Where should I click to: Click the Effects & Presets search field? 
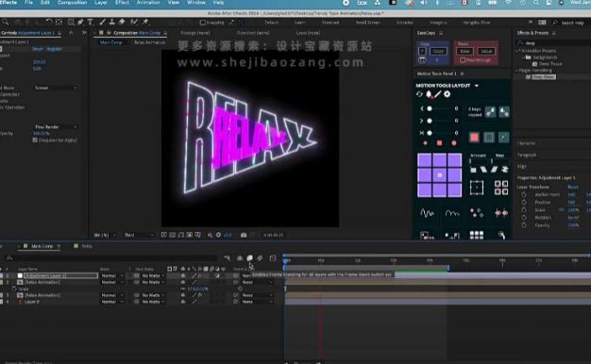tap(553, 43)
